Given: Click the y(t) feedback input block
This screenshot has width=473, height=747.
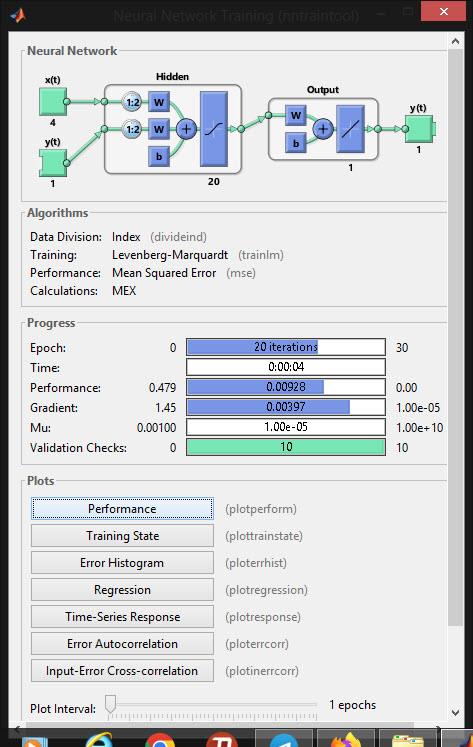Looking at the screenshot, I should point(53,163).
